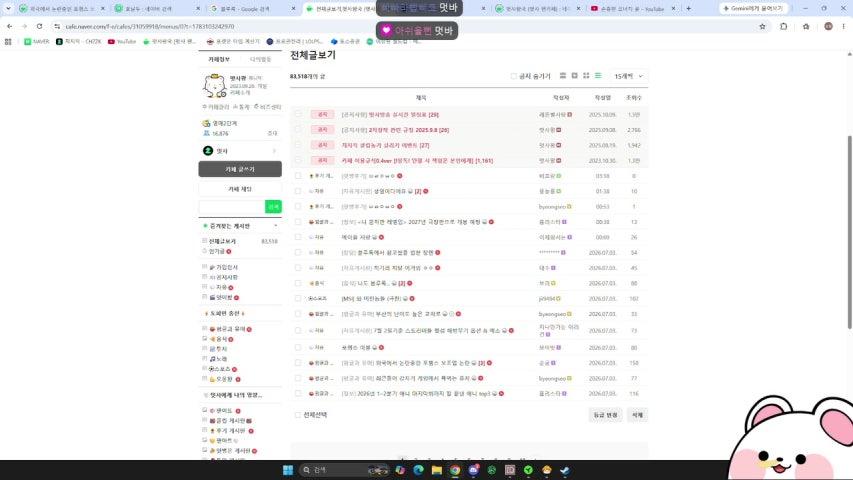
Task: Click the 삭제 button under the post list
Action: pos(637,415)
